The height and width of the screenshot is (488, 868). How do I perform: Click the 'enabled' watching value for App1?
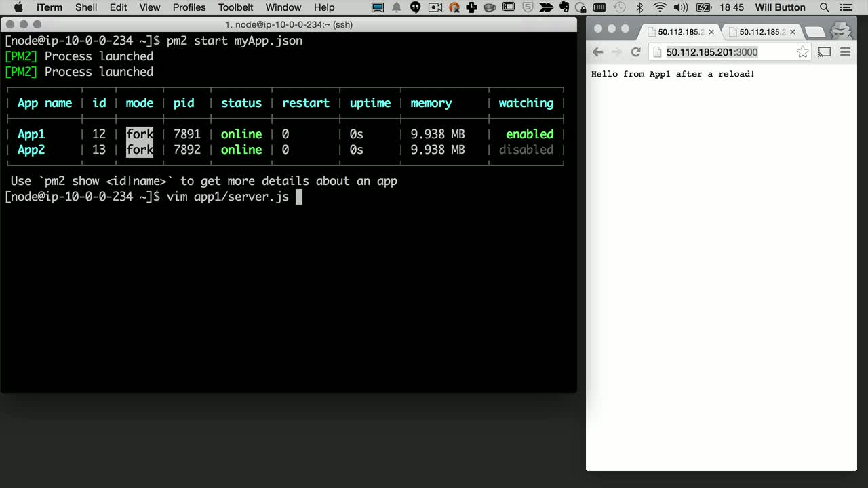click(530, 134)
